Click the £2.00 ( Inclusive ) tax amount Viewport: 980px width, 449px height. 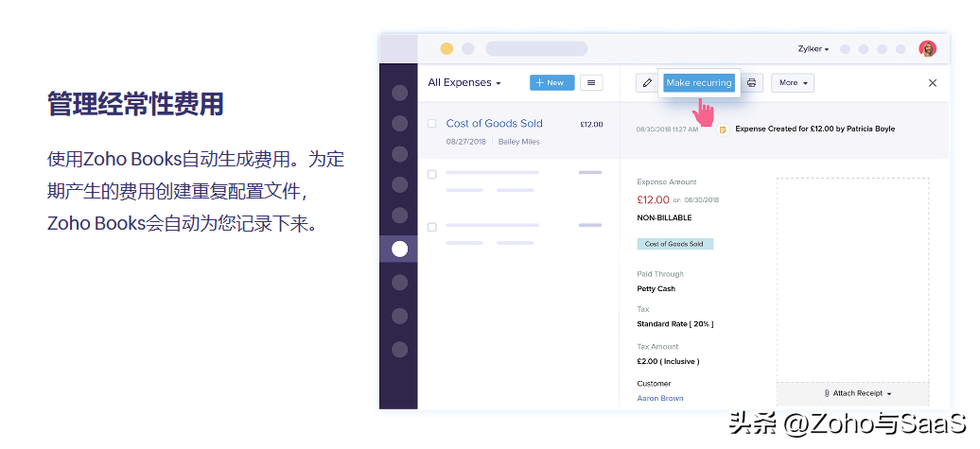coord(668,362)
